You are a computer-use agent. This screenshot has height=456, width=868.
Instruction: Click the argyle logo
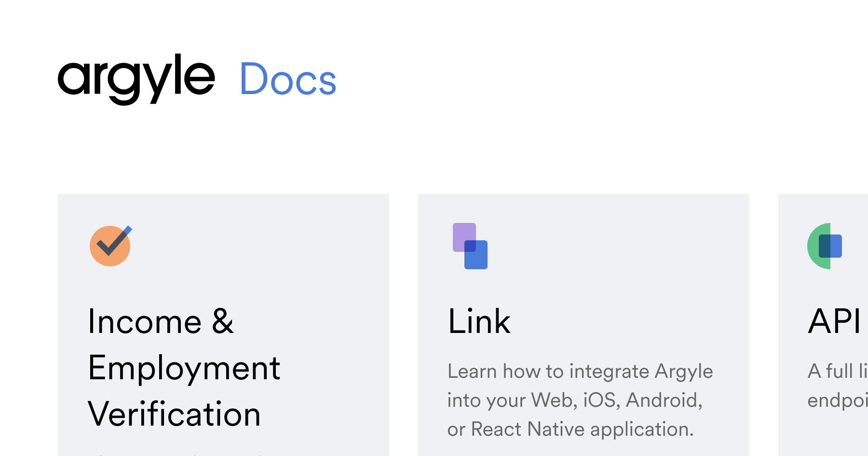[136, 79]
